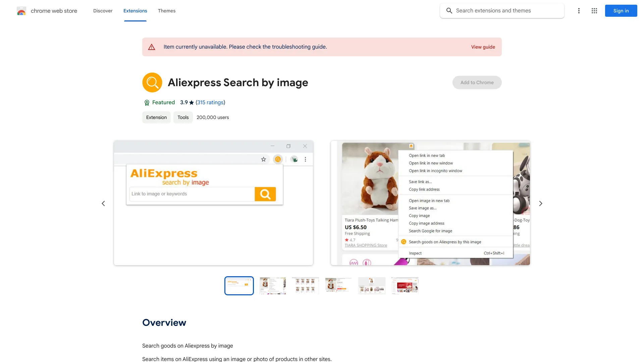Open the View guide link

pos(483,47)
